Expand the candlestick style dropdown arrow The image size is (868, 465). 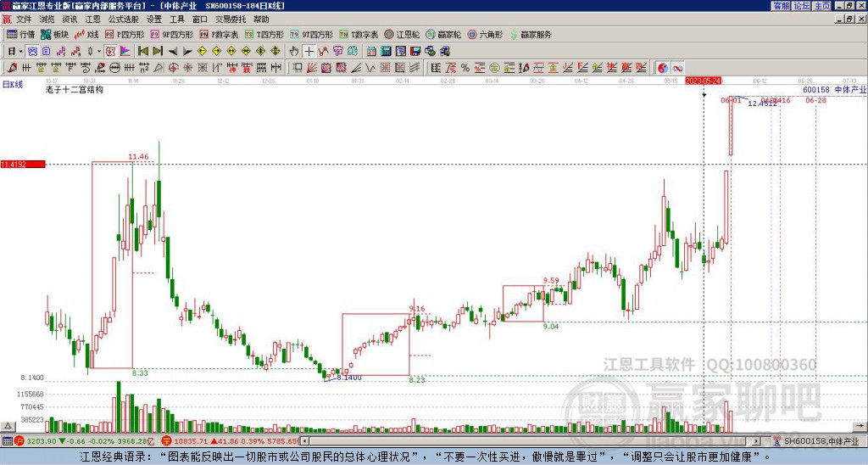(x=99, y=51)
